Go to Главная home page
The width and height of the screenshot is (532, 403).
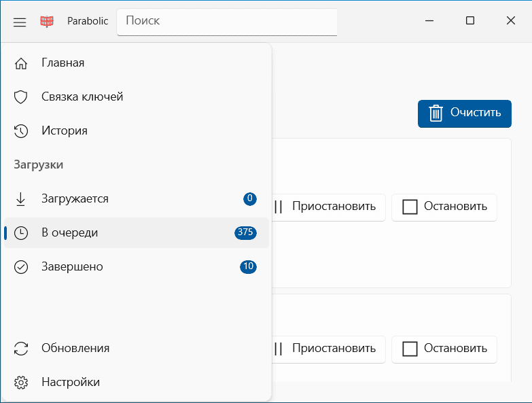point(63,63)
